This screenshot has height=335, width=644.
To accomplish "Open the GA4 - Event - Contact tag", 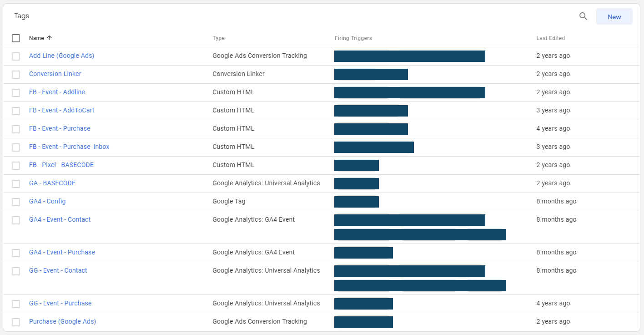I will click(60, 219).
